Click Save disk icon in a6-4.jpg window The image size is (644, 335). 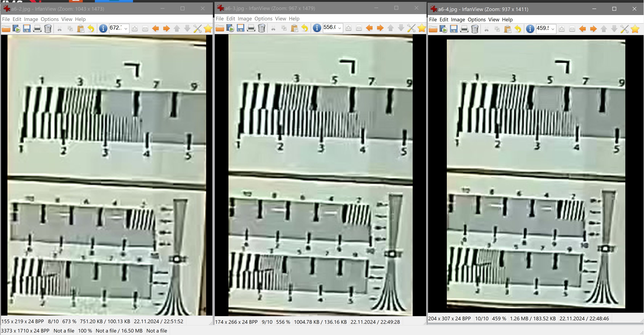click(454, 29)
